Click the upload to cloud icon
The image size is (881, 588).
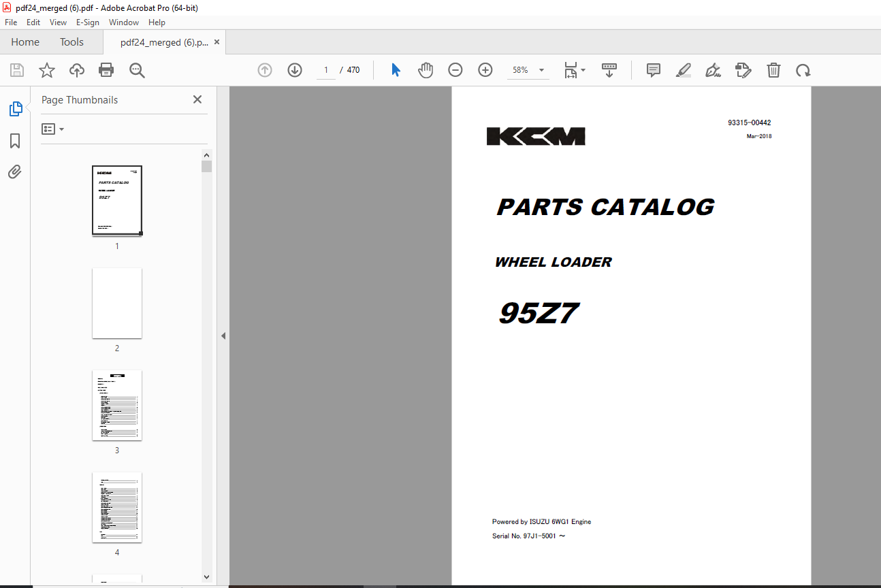pos(77,70)
